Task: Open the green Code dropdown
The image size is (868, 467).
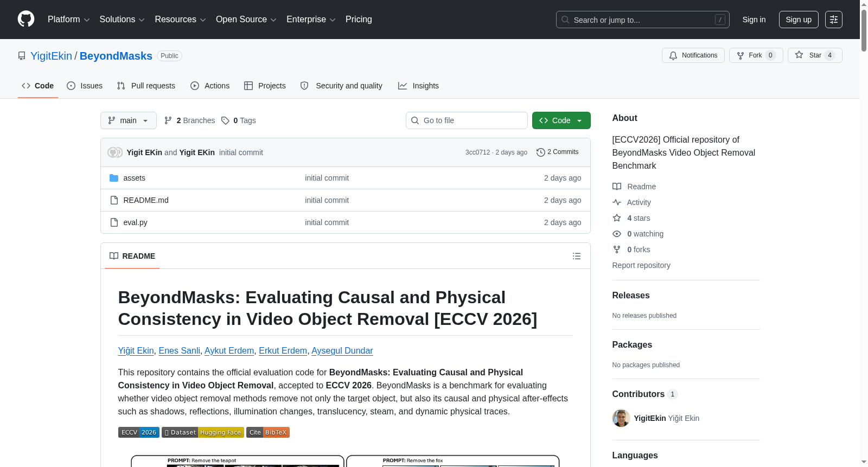Action: click(x=561, y=120)
